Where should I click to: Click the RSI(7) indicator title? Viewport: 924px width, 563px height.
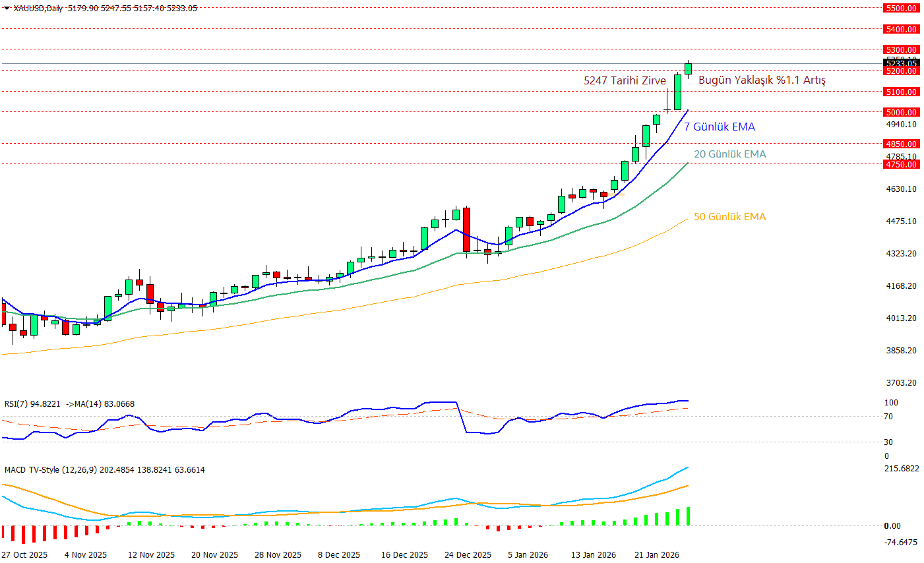tap(32, 403)
